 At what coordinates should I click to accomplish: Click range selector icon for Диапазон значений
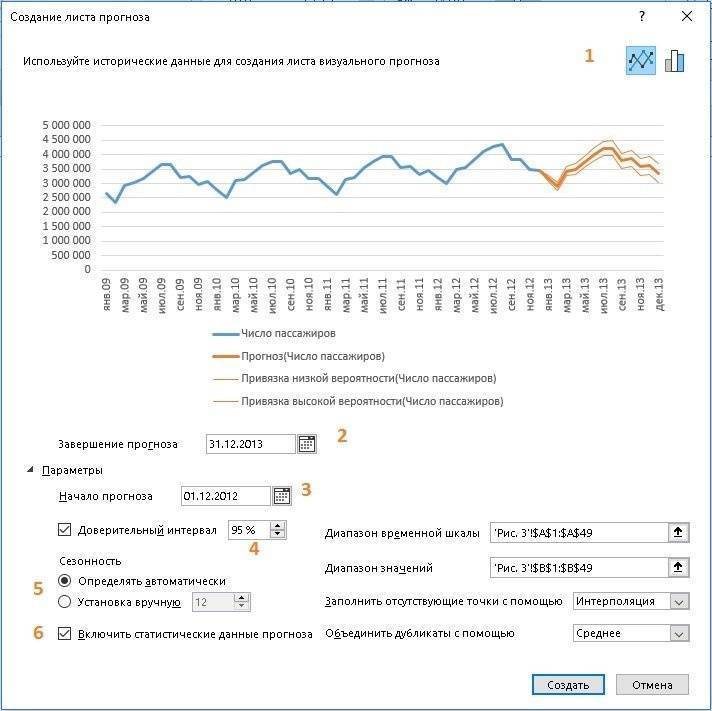pyautogui.click(x=678, y=567)
